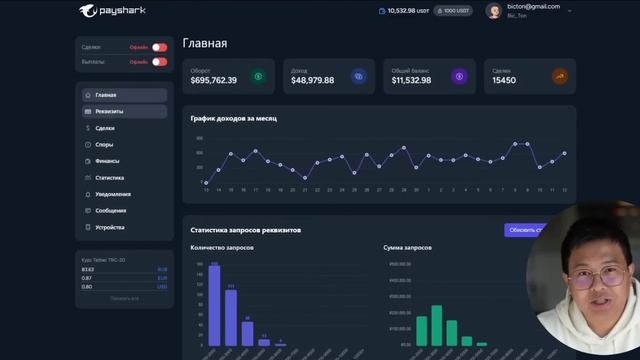640x360 pixels.
Task: Click the bicton@gmail.com account email
Action: [x=533, y=7]
